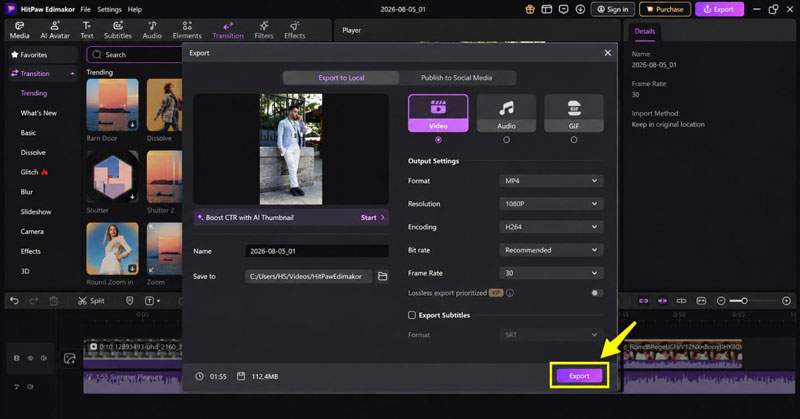Open the subtitle Format SRT dropdown
Viewport: 800px width, 419px height.
tap(551, 335)
